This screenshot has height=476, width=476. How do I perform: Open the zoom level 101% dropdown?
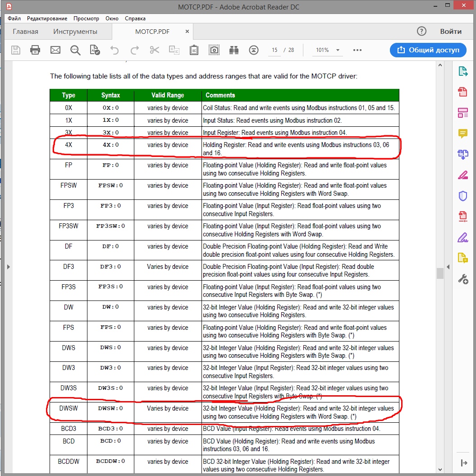(x=327, y=50)
